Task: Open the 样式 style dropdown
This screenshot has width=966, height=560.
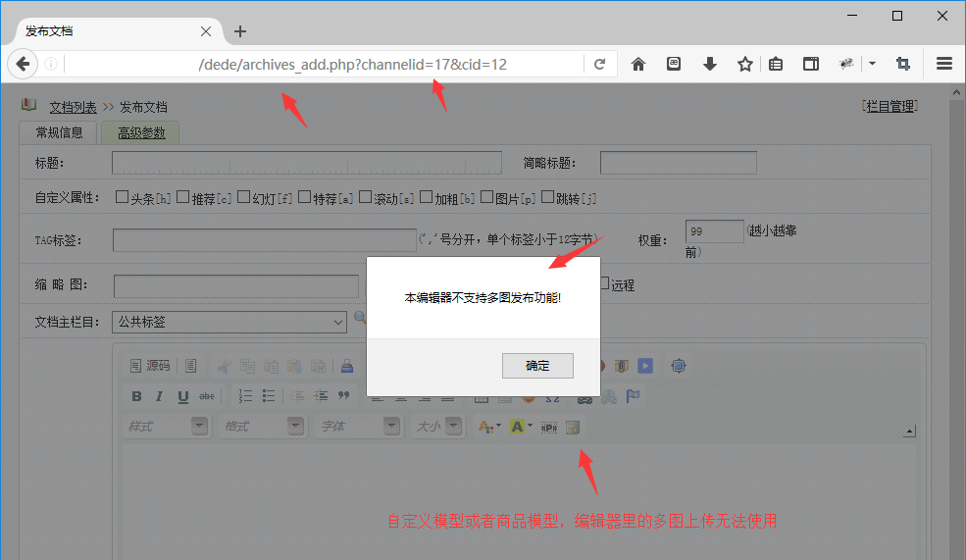Action: click(x=168, y=427)
